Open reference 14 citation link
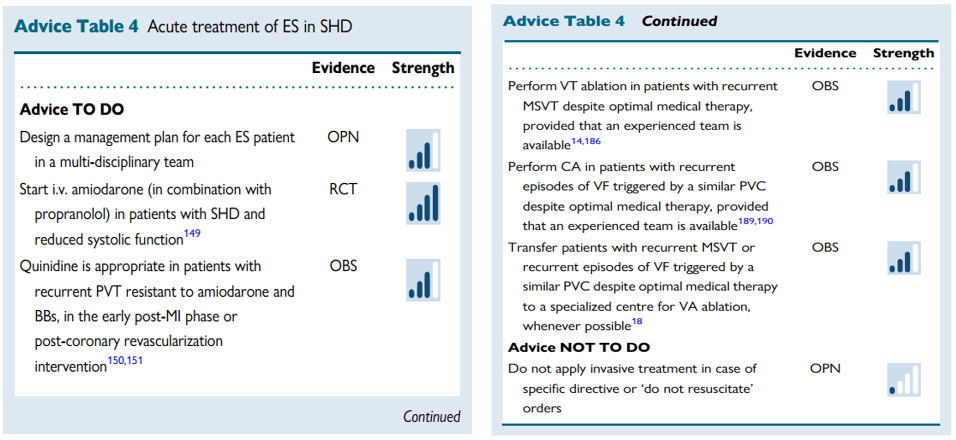Screen dimensions: 956x440 pos(577,141)
